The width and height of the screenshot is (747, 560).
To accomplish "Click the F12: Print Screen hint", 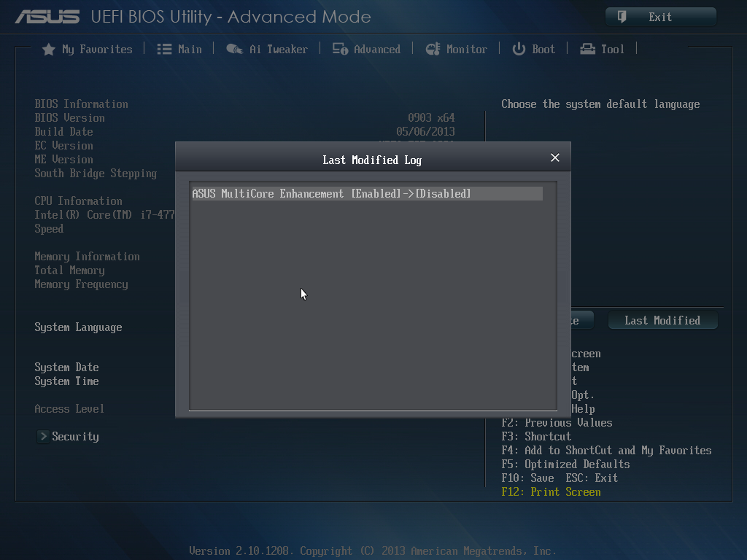I will pyautogui.click(x=551, y=492).
